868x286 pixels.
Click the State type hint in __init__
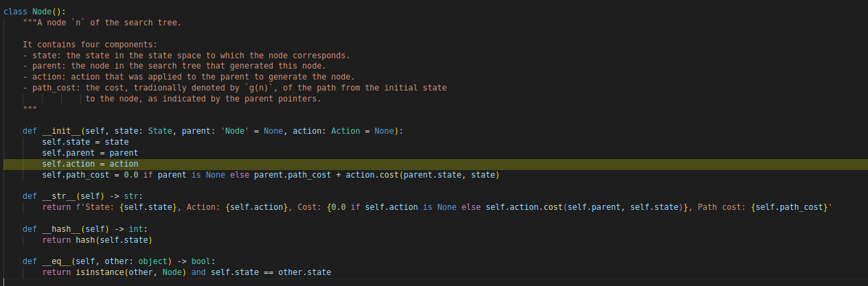click(x=160, y=132)
